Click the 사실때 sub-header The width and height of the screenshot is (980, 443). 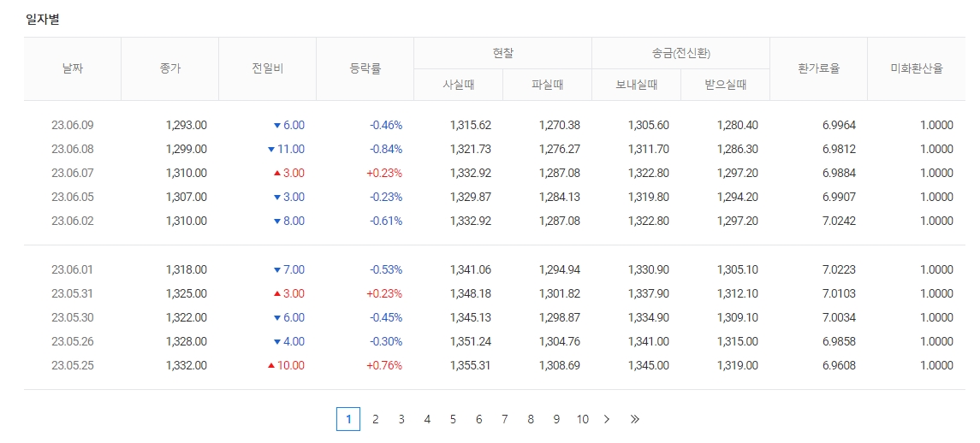point(458,85)
